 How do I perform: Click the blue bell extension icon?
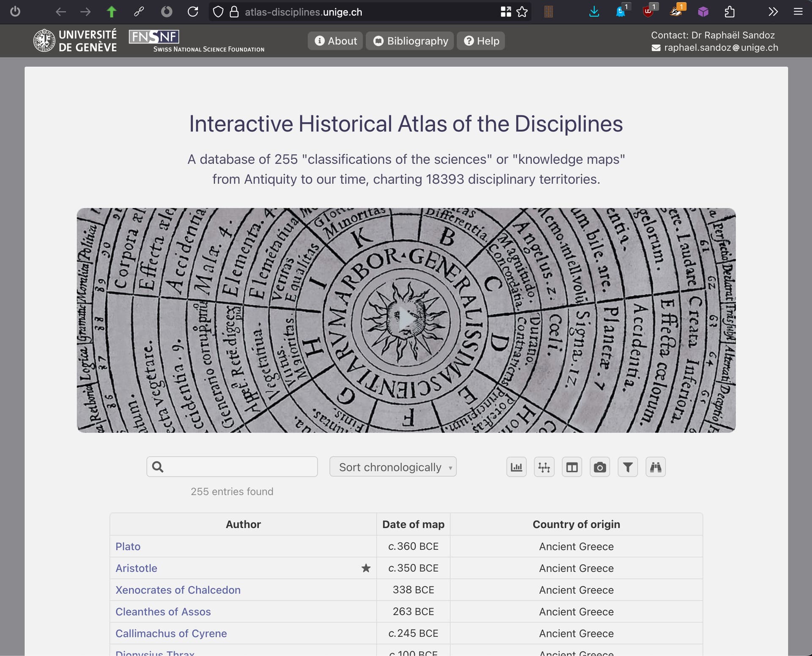point(621,12)
